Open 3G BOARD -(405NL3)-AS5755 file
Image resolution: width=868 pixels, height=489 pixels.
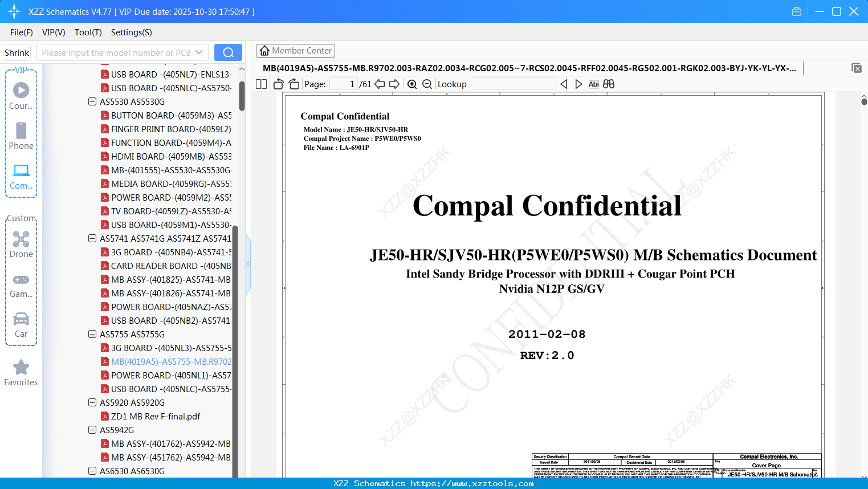point(171,348)
